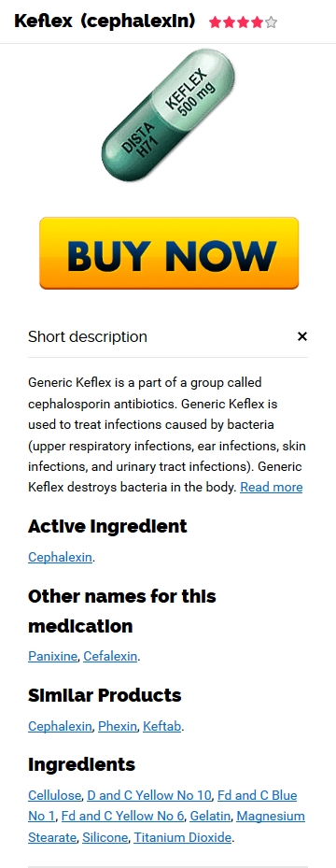Viewport: 336px width, 868px height.
Task: Open the Cefalexin alternate name link
Action: (x=110, y=657)
